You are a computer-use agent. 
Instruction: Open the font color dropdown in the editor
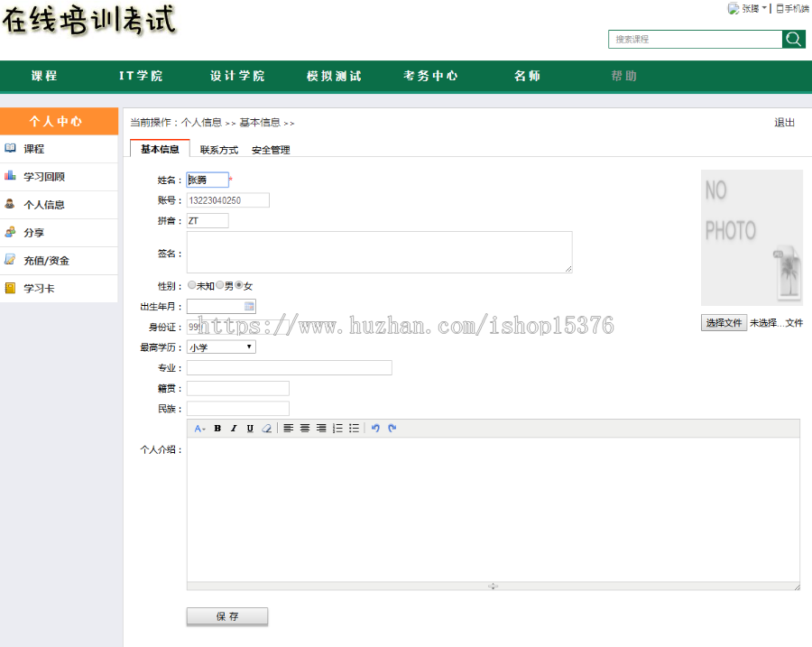pos(200,428)
